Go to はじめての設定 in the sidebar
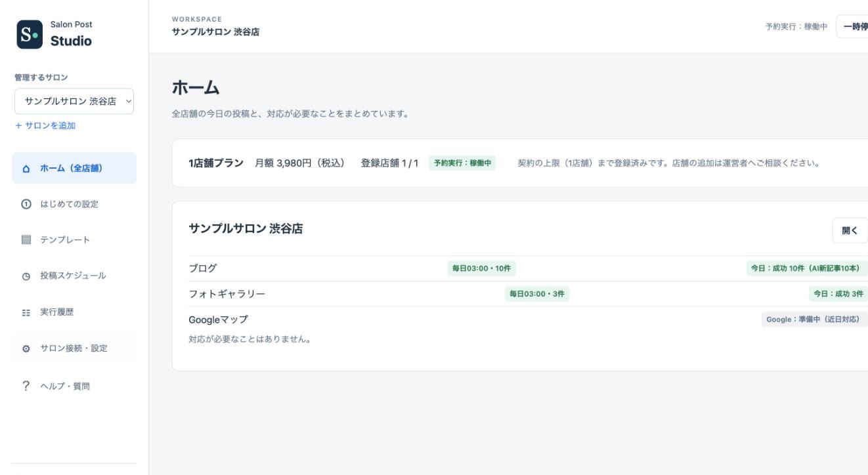This screenshot has height=475, width=868. coord(74,204)
